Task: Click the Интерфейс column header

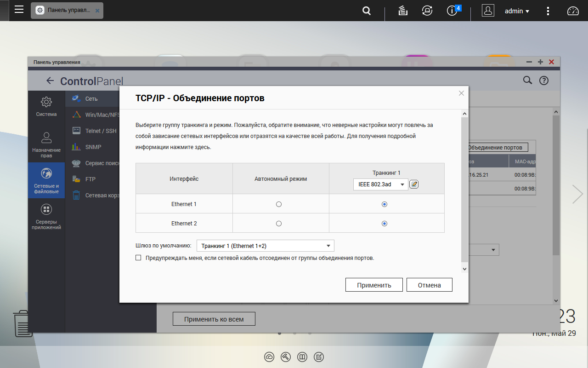Action: (184, 178)
